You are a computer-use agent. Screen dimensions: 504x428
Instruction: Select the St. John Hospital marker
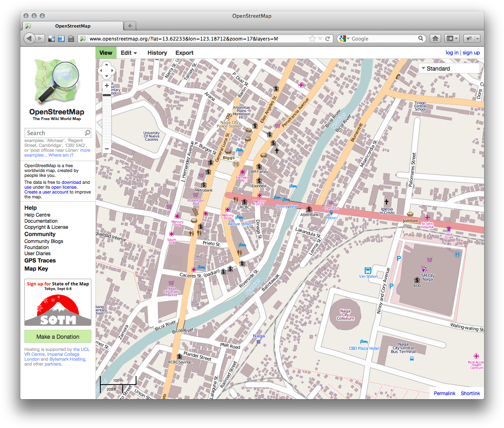click(427, 217)
